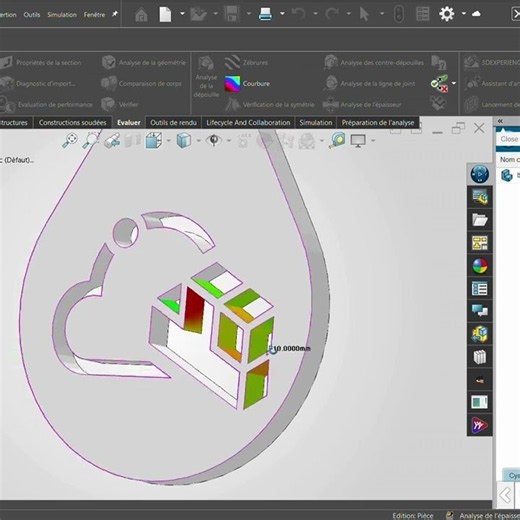This screenshot has width=520, height=520.
Task: Click Zoom to Fit in the view toolbar
Action: (70, 140)
